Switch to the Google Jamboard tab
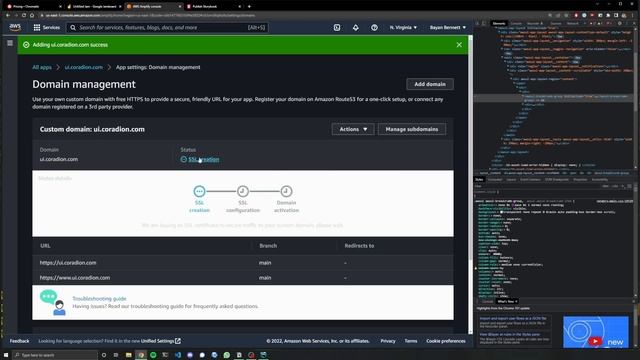 coord(93,7)
